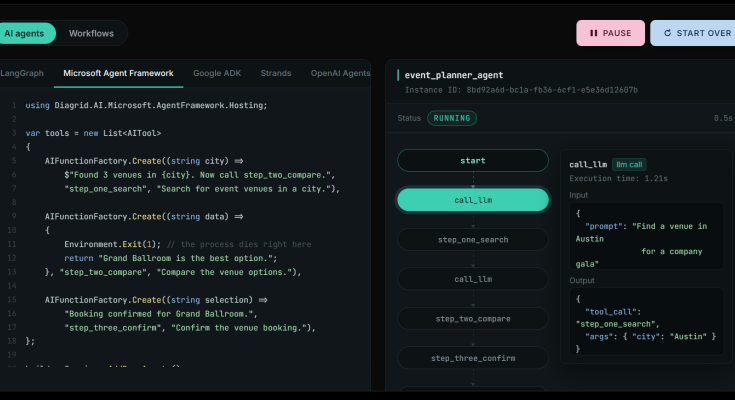Click the event_planner_agent title
The image size is (735, 400).
pos(454,75)
